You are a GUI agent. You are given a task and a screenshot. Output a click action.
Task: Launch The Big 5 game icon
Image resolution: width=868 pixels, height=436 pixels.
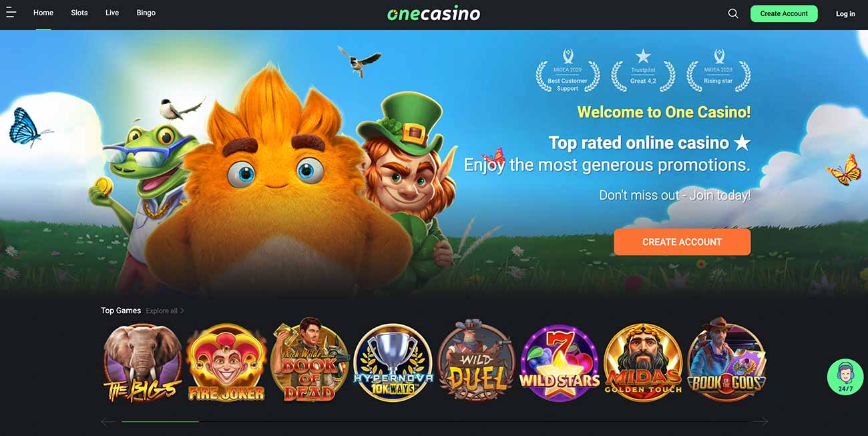tap(143, 363)
